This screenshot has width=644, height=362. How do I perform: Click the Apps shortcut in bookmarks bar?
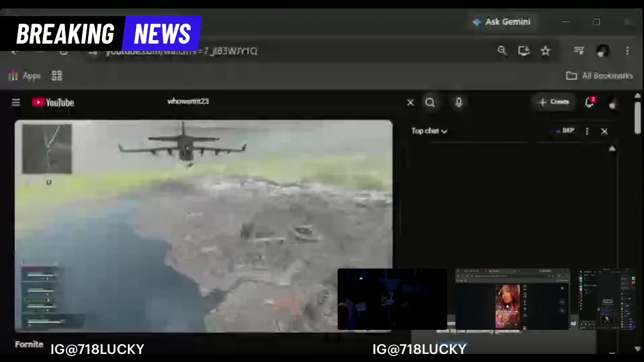tap(24, 76)
